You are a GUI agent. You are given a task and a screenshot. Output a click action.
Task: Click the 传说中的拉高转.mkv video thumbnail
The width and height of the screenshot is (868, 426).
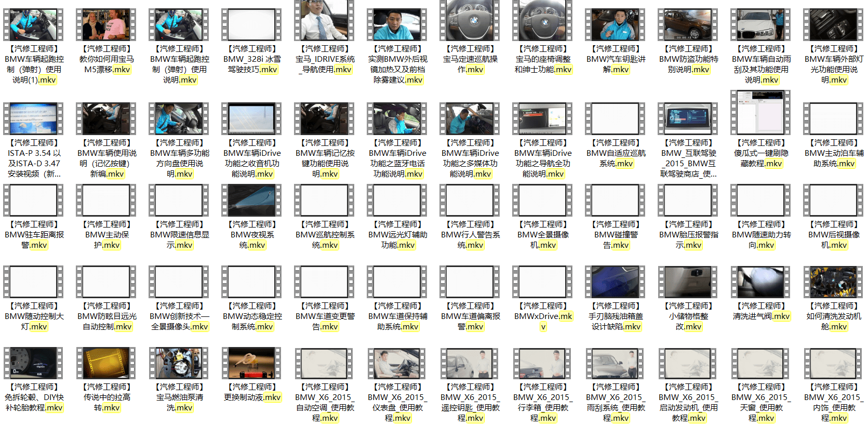click(106, 363)
